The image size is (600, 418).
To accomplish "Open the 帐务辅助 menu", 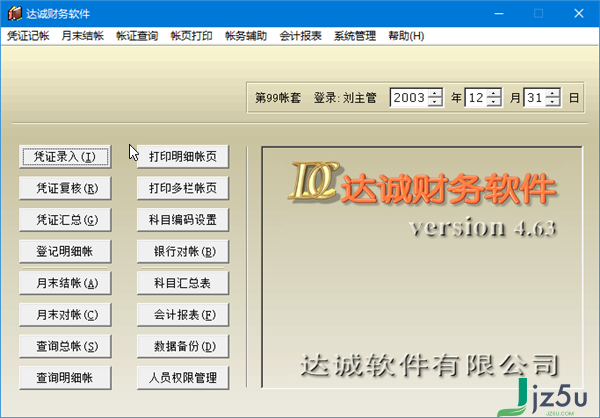I will click(246, 36).
